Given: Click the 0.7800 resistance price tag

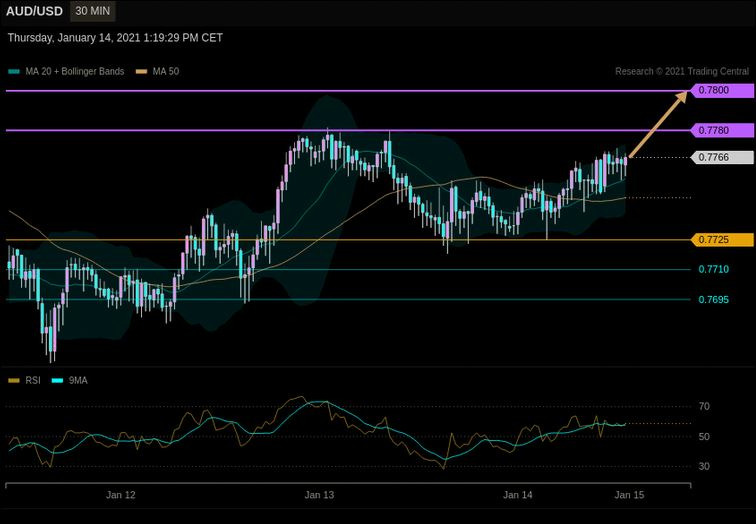Looking at the screenshot, I should click(x=722, y=90).
